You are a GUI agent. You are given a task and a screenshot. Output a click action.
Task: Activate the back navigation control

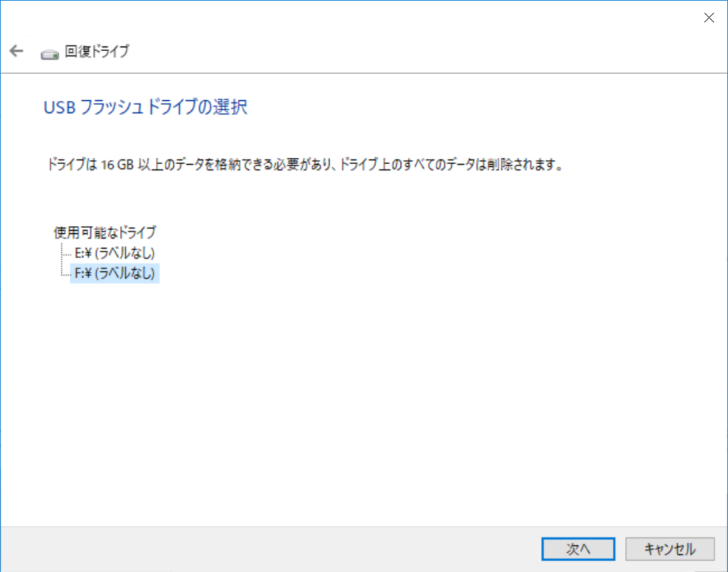click(15, 50)
